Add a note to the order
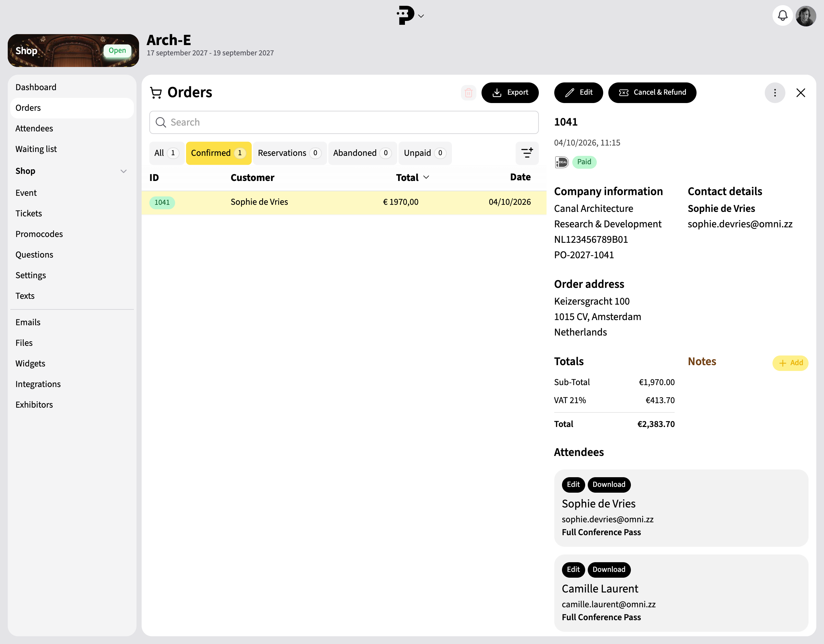The height and width of the screenshot is (644, 824). 790,363
